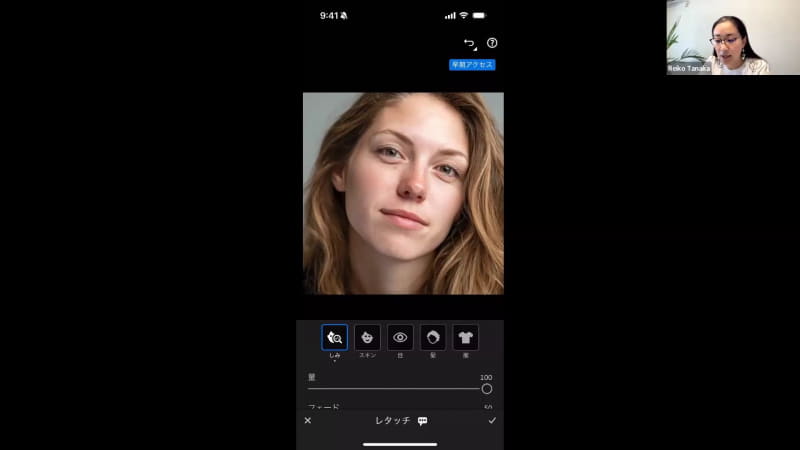The height and width of the screenshot is (450, 800).
Task: Select the clothing (t-shirt) retouch tool
Action: pyautogui.click(x=465, y=337)
